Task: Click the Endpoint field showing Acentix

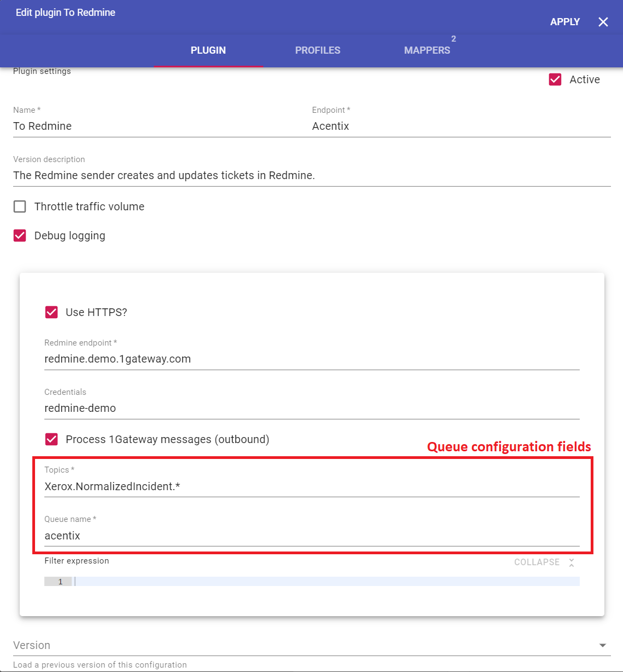Action: (x=460, y=126)
